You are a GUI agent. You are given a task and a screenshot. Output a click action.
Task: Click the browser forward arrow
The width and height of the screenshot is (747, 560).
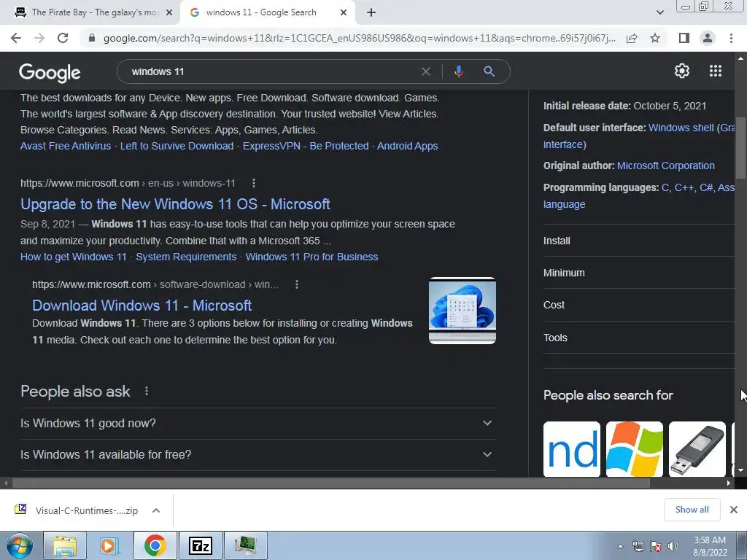tap(39, 38)
